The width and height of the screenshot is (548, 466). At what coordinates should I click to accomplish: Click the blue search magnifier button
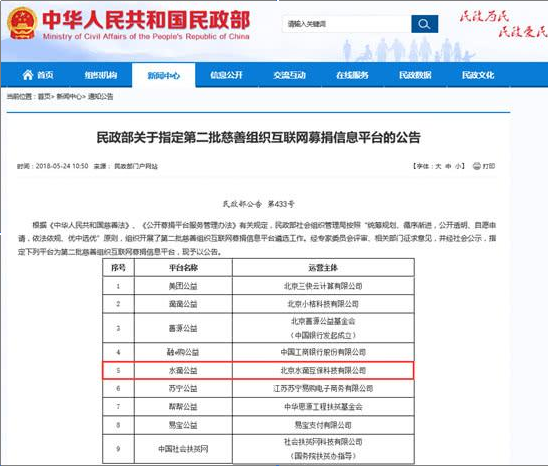coord(424,24)
